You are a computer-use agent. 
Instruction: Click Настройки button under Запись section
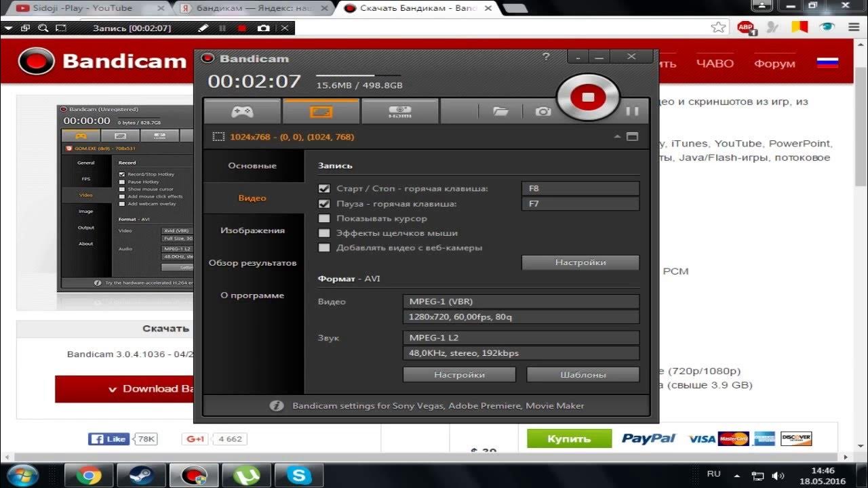pos(580,262)
